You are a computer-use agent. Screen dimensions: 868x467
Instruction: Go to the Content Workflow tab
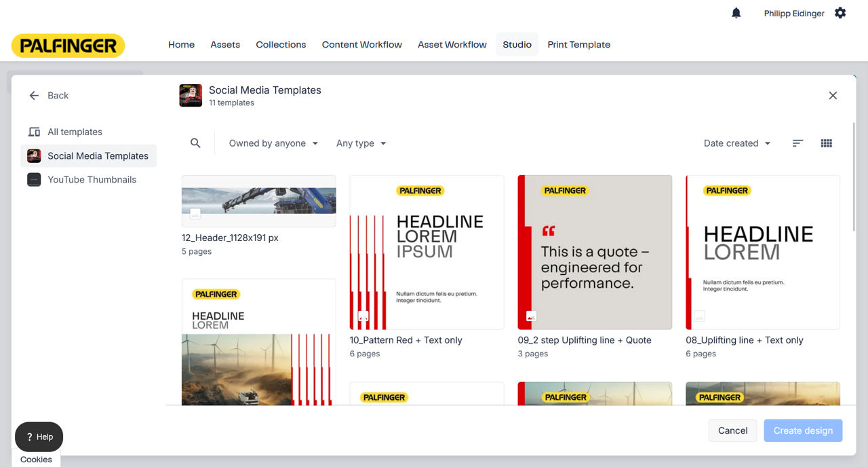tap(361, 45)
